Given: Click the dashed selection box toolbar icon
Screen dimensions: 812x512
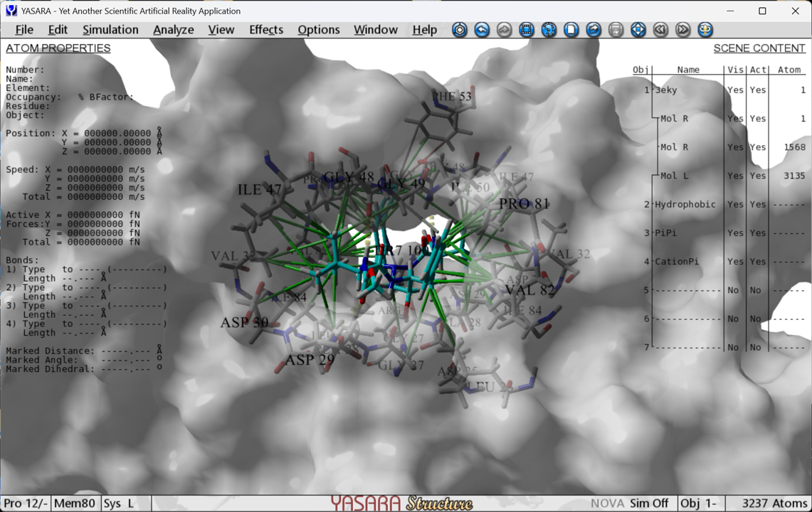Looking at the screenshot, I should (x=526, y=29).
